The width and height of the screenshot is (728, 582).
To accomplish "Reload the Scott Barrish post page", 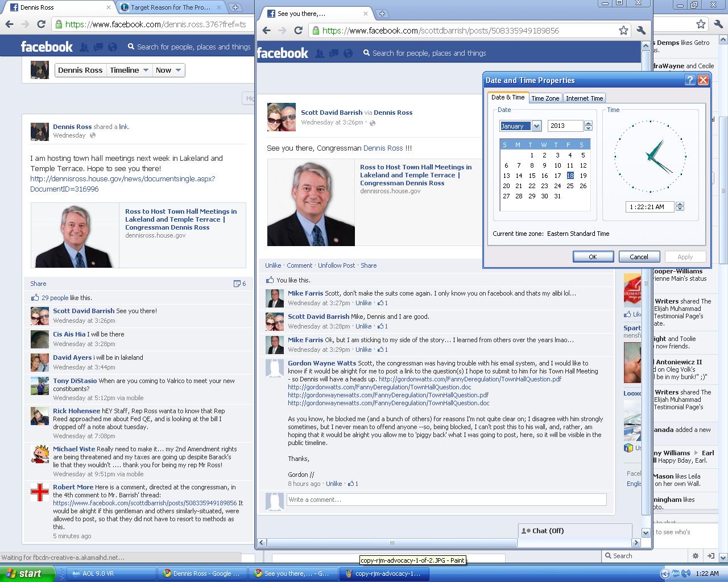I will coord(298,30).
